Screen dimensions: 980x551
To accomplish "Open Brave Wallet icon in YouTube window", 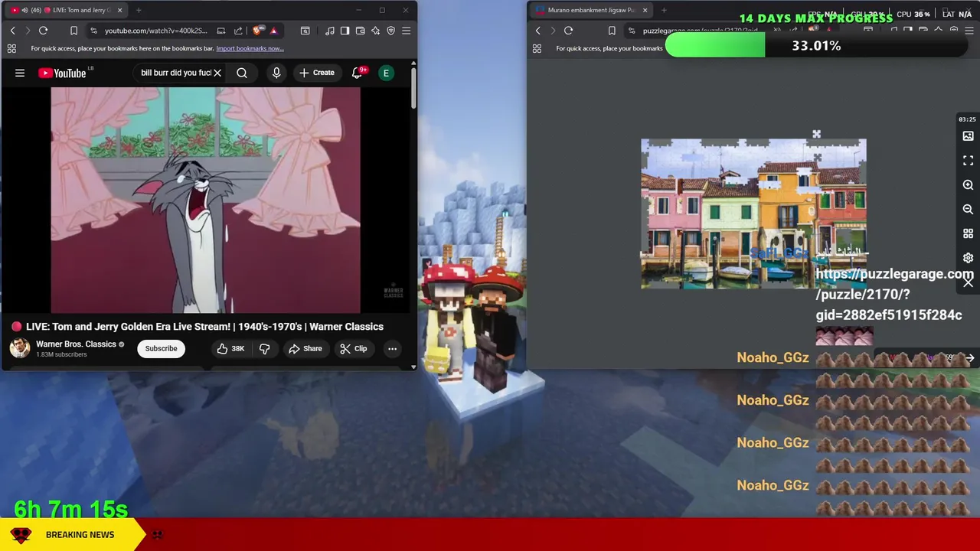I will tap(360, 31).
